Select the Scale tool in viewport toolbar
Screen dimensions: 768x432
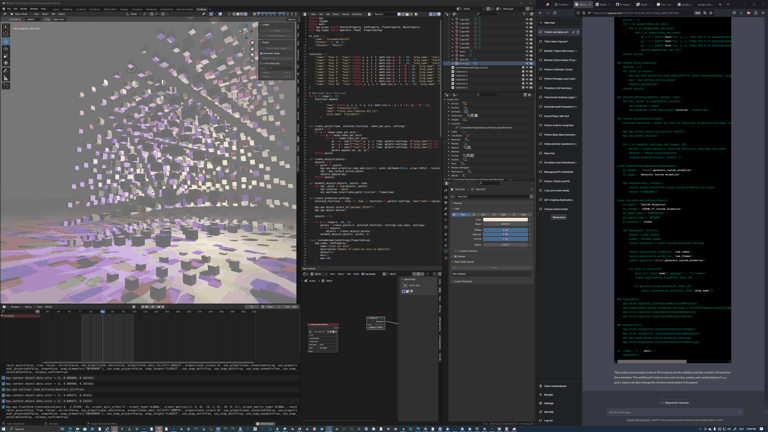[6, 56]
